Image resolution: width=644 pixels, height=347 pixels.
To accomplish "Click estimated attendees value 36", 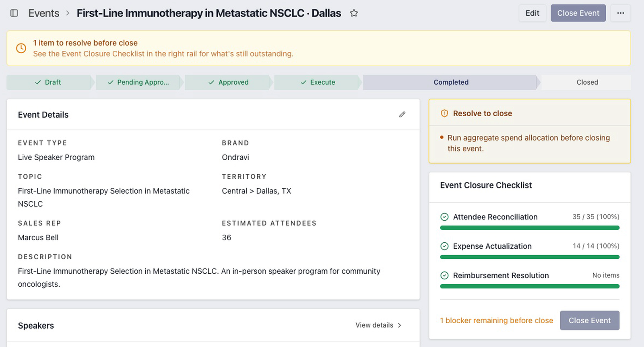I will pyautogui.click(x=227, y=238).
